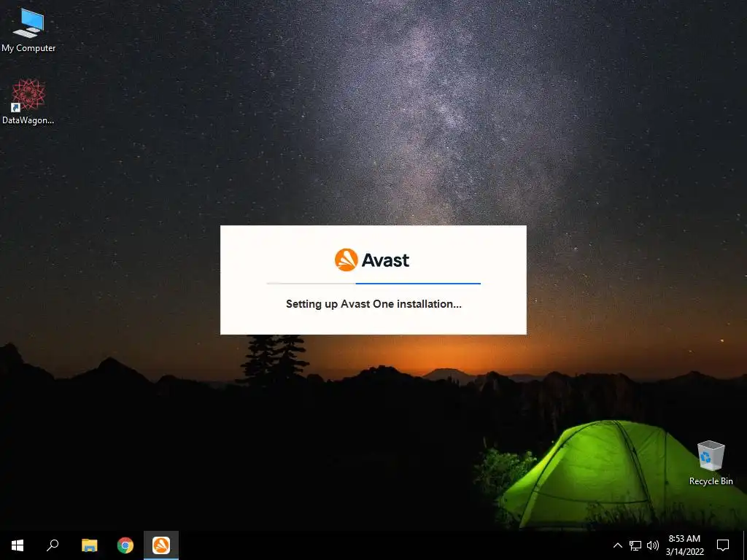747x560 pixels.
Task: Open the network status tray icon
Action: (x=635, y=545)
